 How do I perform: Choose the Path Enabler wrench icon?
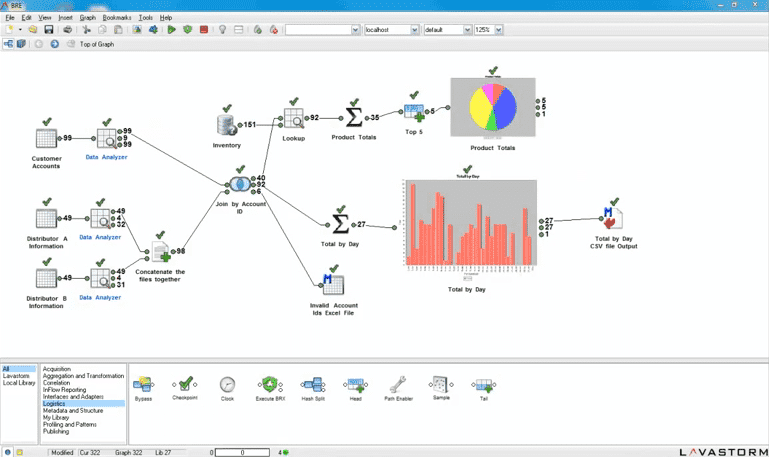coord(397,385)
